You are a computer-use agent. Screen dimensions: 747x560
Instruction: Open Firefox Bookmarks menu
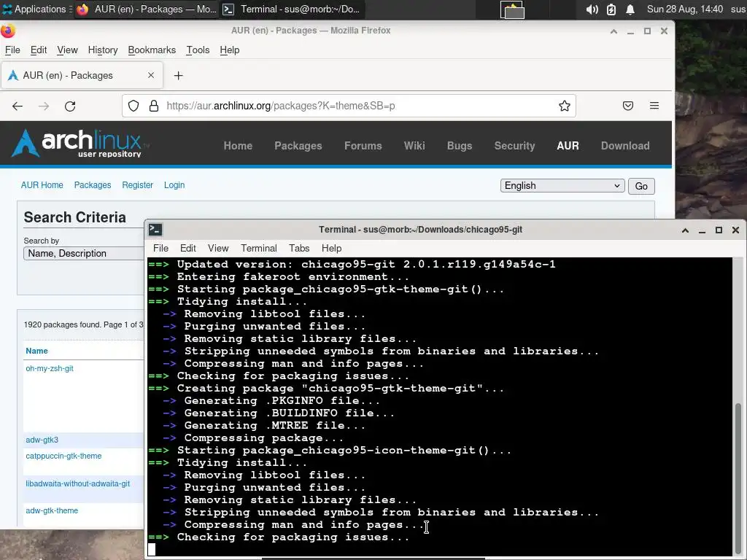[152, 50]
